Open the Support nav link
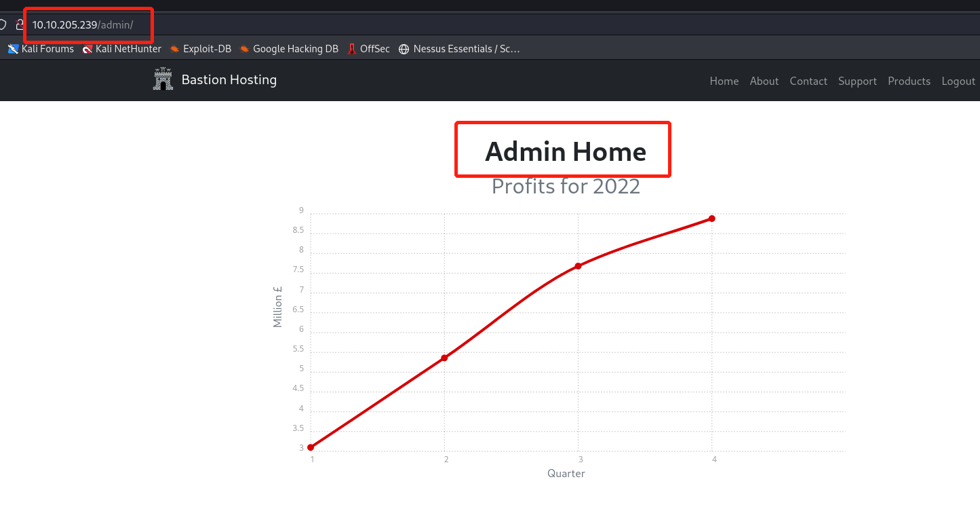The width and height of the screenshot is (980, 524). tap(857, 81)
